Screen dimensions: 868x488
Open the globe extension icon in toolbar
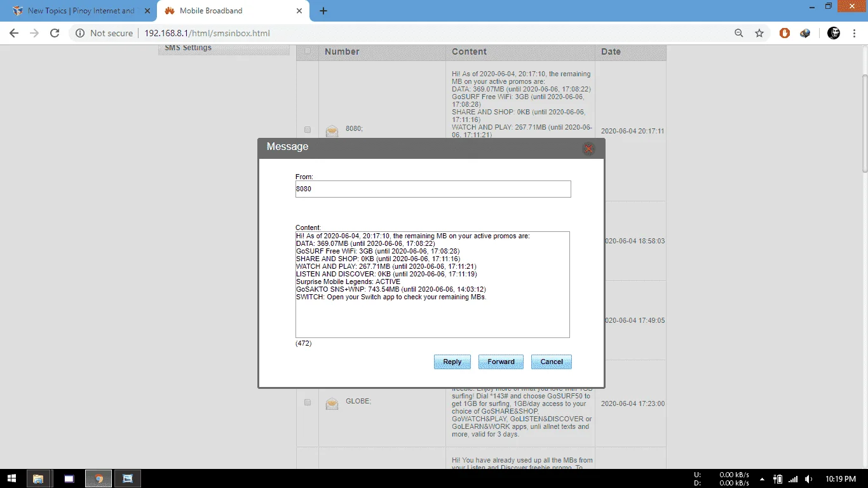coord(805,33)
